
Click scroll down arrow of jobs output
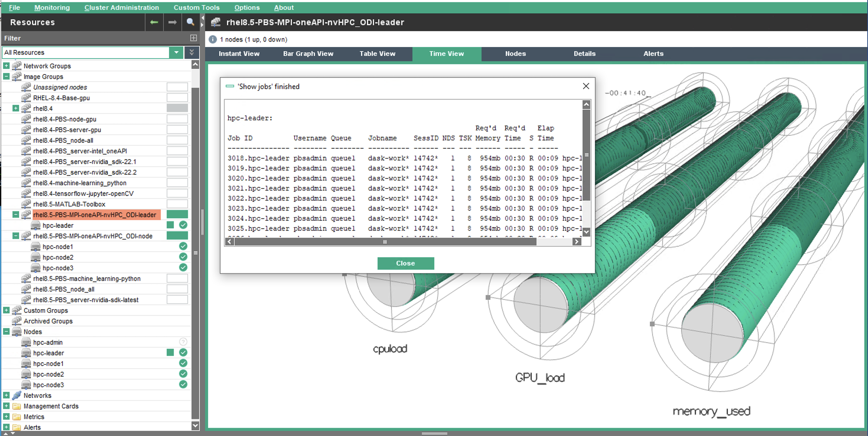click(x=586, y=232)
